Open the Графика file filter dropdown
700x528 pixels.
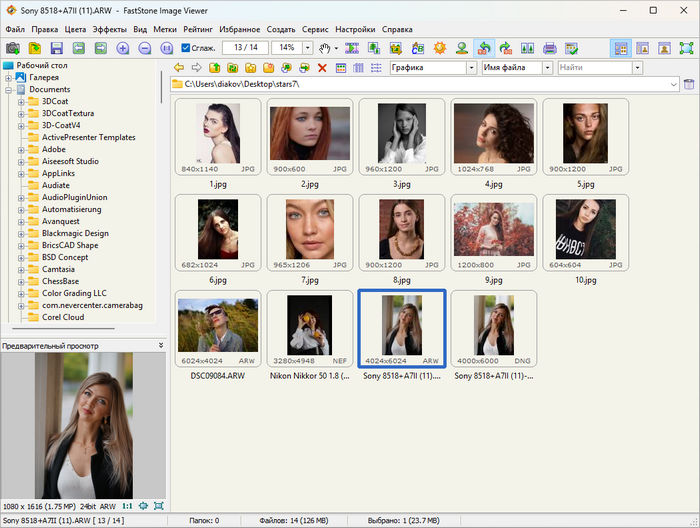472,67
